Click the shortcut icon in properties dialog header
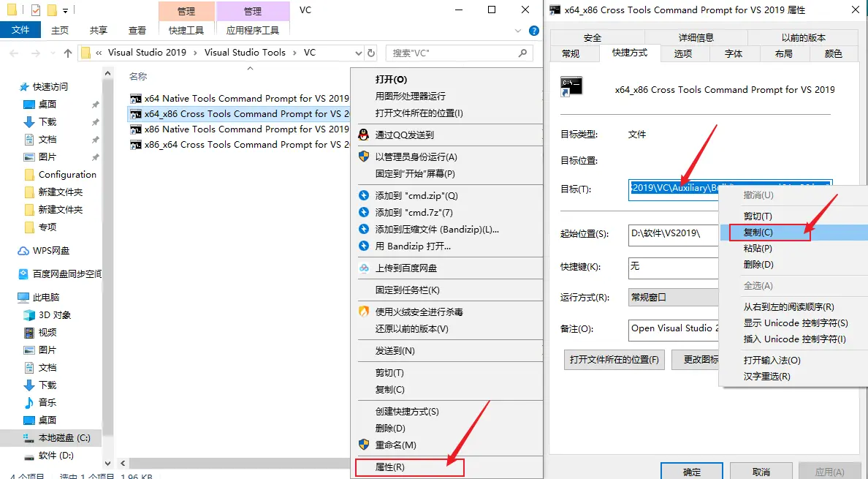The height and width of the screenshot is (479, 868). click(x=571, y=87)
